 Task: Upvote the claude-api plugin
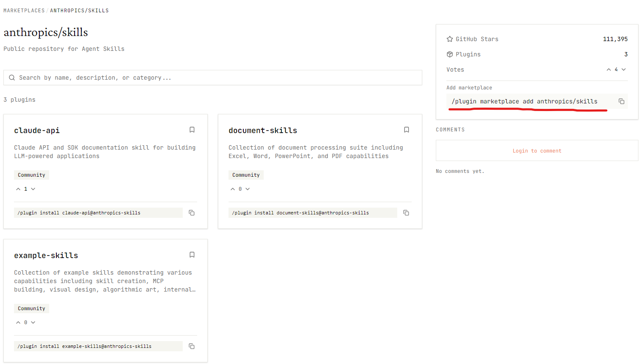click(18, 189)
